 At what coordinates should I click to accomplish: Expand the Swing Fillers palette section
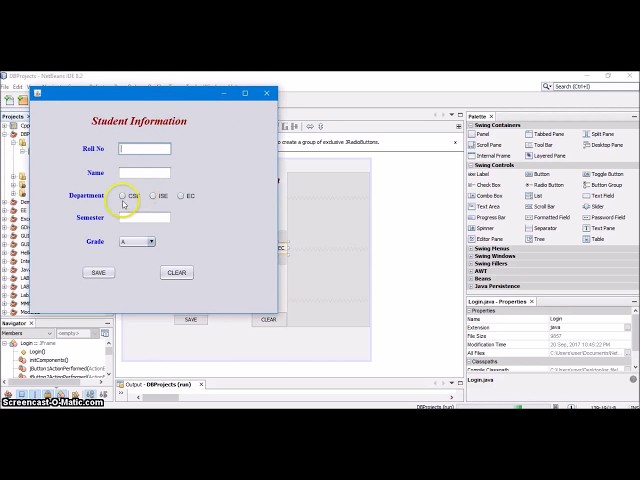coord(471,264)
